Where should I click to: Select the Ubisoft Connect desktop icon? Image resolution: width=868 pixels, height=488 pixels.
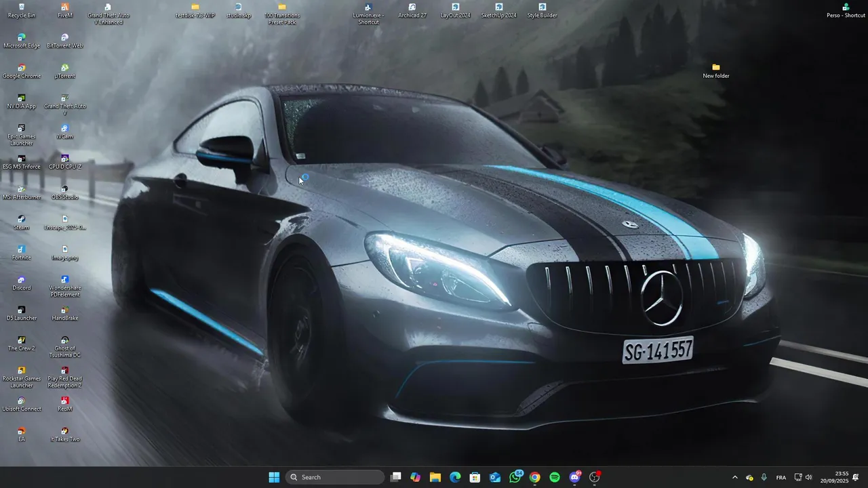(x=22, y=404)
